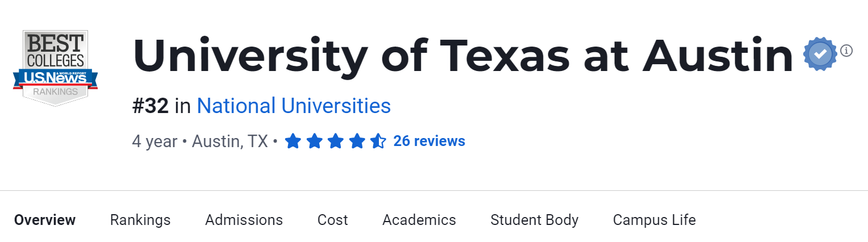This screenshot has width=868, height=242.
Task: Switch to the Academics tab
Action: click(x=419, y=220)
